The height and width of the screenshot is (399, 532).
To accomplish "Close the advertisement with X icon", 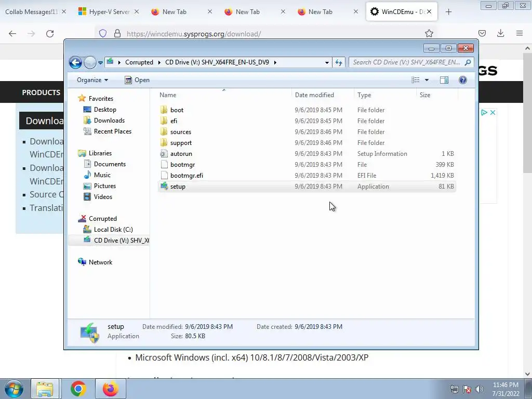I will (x=493, y=112).
